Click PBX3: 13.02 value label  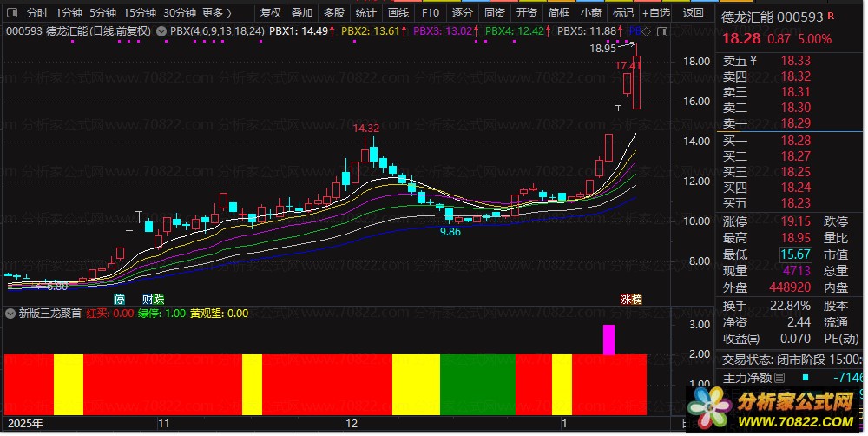coord(443,31)
